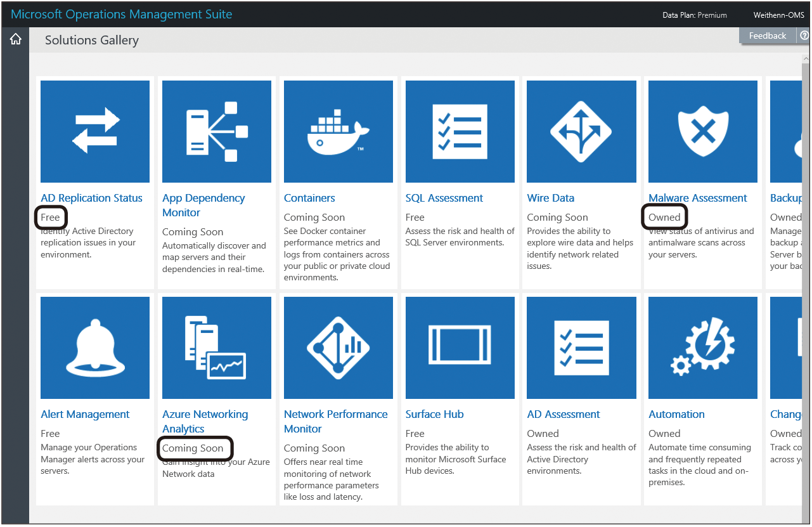Open the Wire Data link

click(551, 198)
